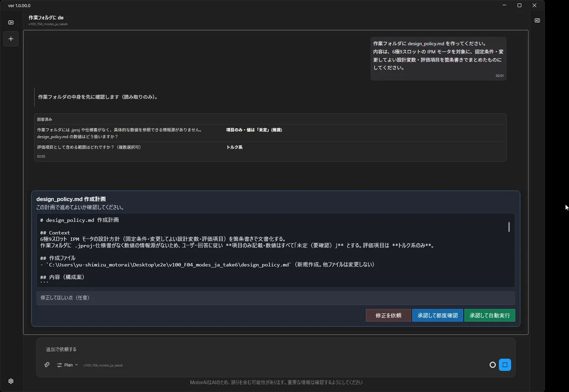Click the text この計画で進めてよいか確認してください。
This screenshot has height=392, width=569.
point(81,208)
